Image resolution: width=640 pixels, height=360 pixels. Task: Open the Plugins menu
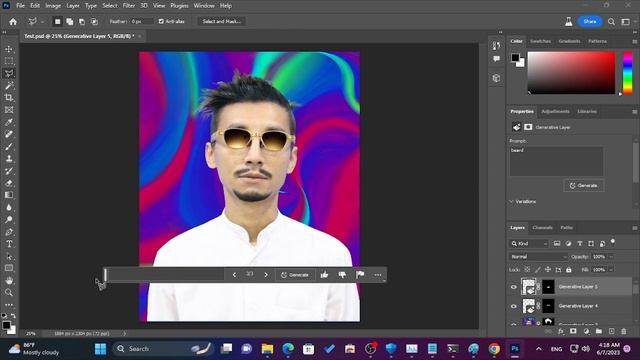pos(179,6)
